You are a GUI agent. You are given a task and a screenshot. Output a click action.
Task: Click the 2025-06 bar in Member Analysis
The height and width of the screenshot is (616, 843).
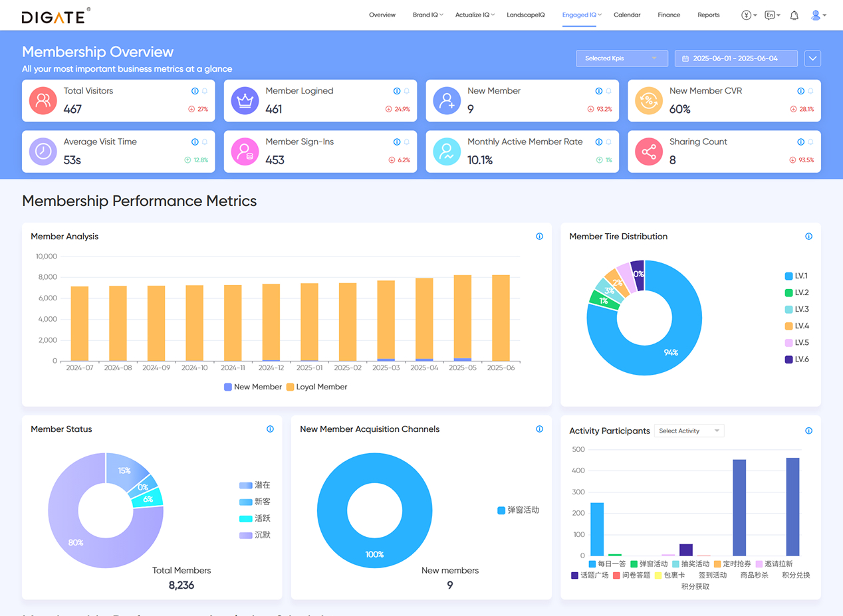click(501, 318)
